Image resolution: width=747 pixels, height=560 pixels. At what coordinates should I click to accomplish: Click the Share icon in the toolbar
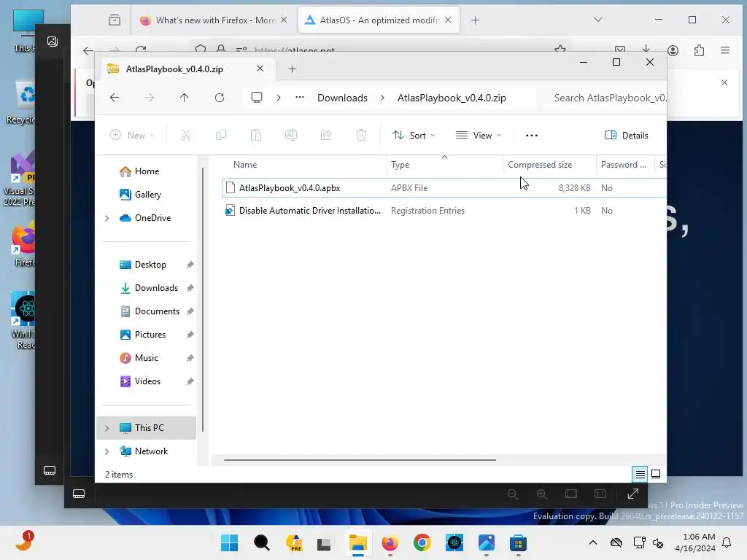[x=326, y=135]
